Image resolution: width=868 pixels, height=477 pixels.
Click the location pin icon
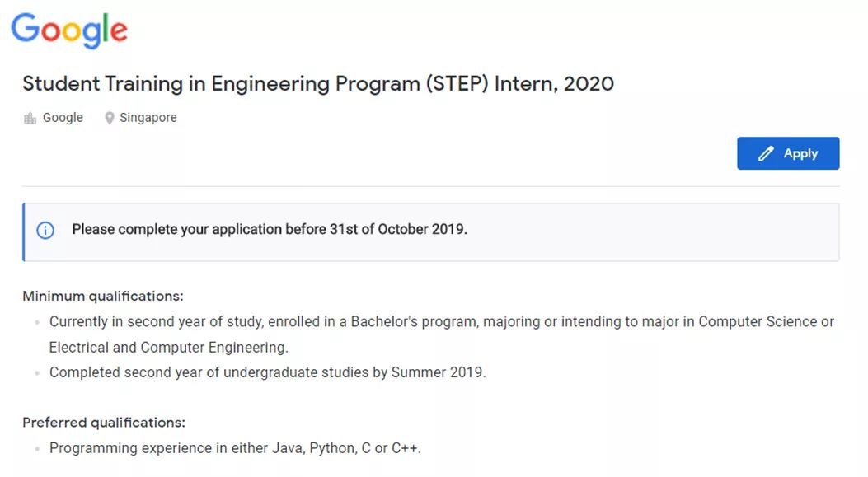(x=109, y=118)
